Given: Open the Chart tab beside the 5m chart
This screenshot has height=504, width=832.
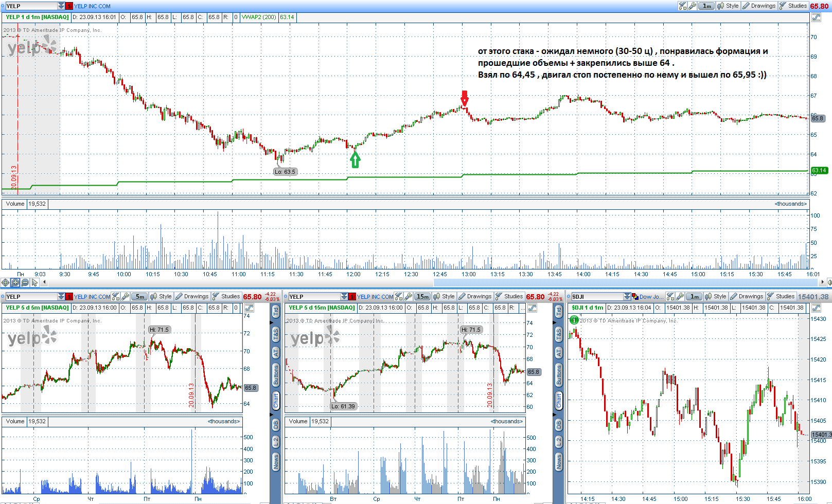Looking at the screenshot, I should pyautogui.click(x=276, y=401).
